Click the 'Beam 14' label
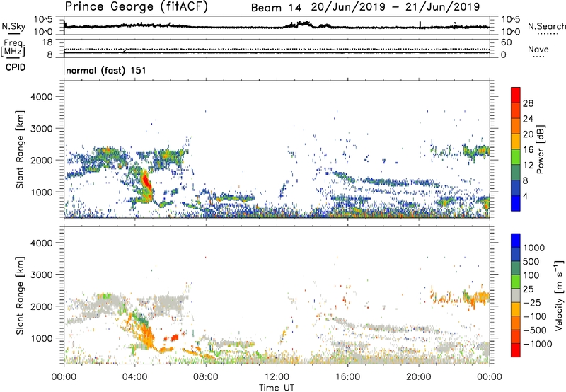This screenshot has width=566, height=392. (276, 8)
